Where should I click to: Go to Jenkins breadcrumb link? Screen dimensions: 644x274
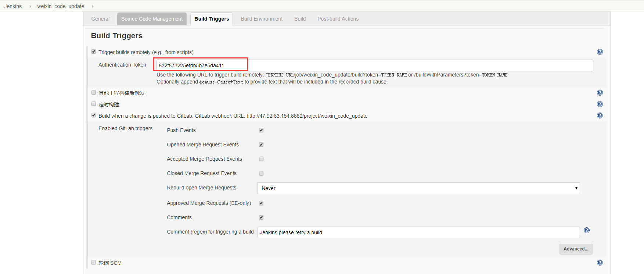pyautogui.click(x=13, y=6)
